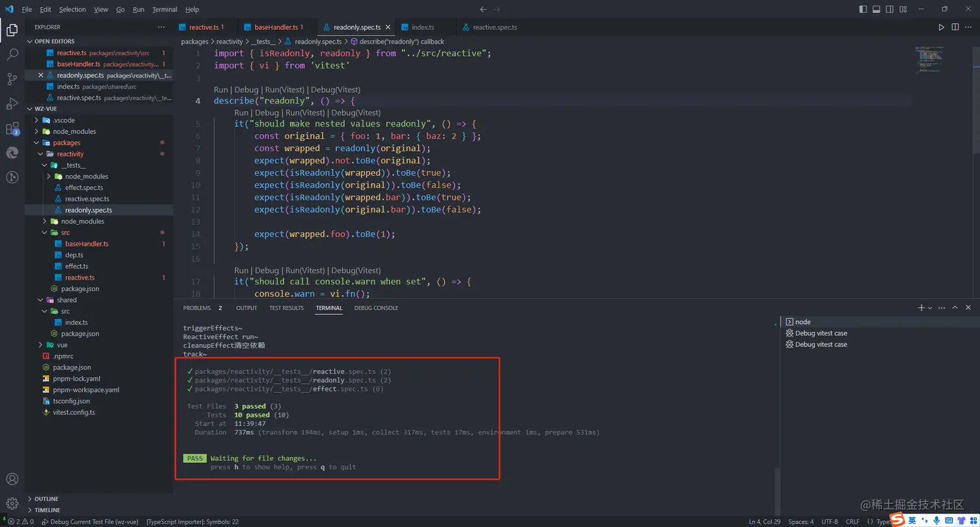Open the Explorer view in activity bar
This screenshot has width=980, height=527.
(12, 30)
